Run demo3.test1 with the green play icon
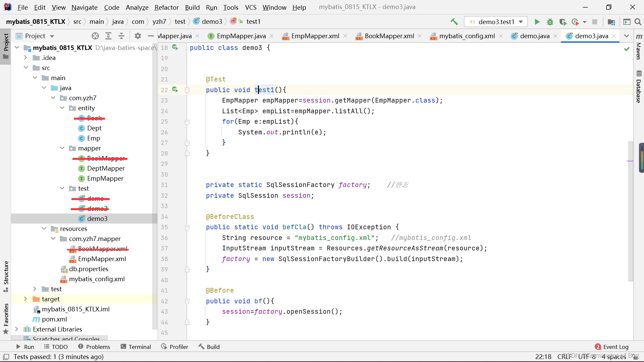 [537, 22]
